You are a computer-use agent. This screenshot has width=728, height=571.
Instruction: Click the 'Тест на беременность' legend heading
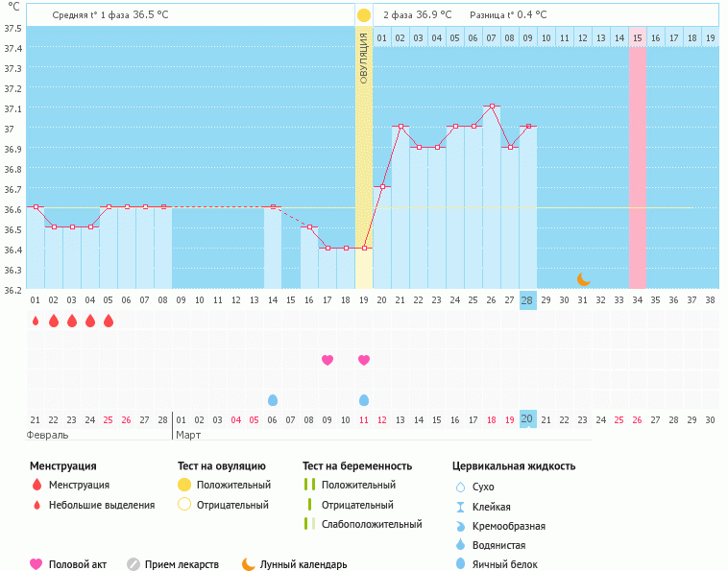click(x=356, y=466)
